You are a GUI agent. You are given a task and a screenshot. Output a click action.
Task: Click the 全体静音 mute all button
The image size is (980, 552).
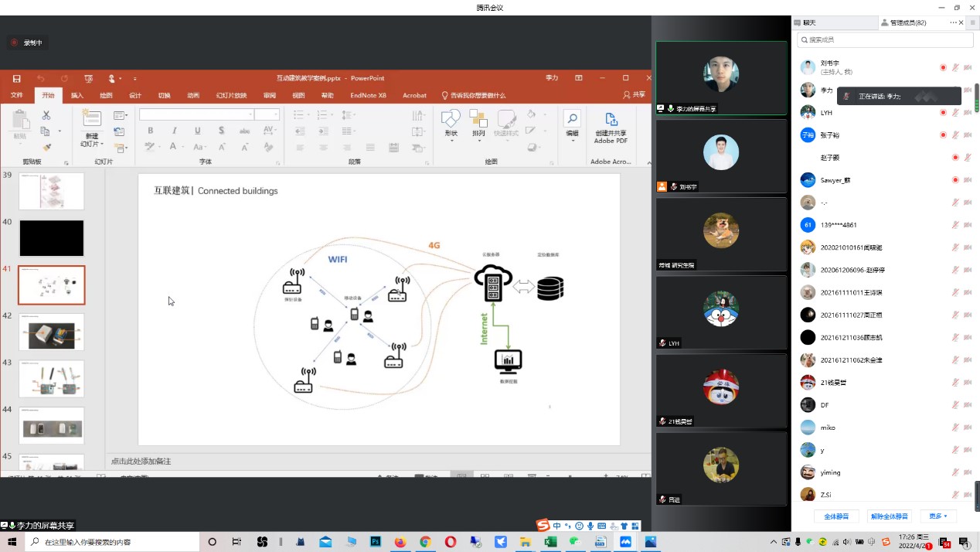coord(836,516)
